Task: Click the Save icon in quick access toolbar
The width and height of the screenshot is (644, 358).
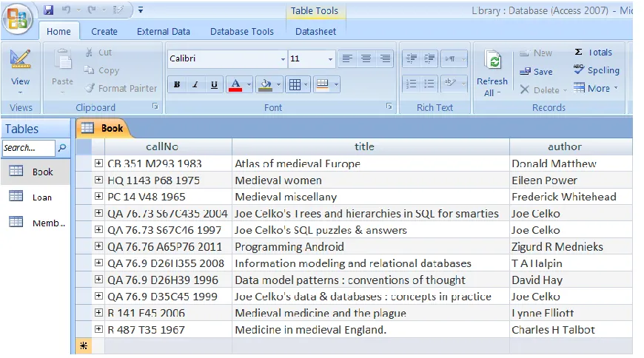Action: 48,10
